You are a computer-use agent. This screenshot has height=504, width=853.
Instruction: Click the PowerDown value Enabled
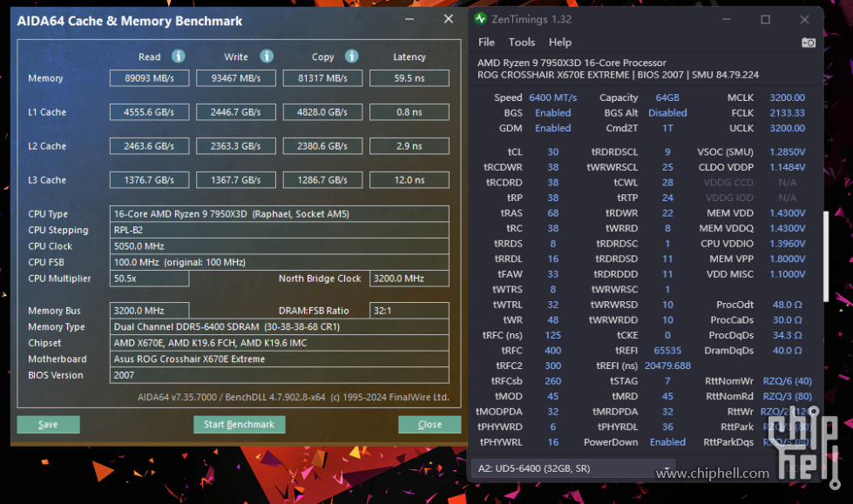pos(667,442)
